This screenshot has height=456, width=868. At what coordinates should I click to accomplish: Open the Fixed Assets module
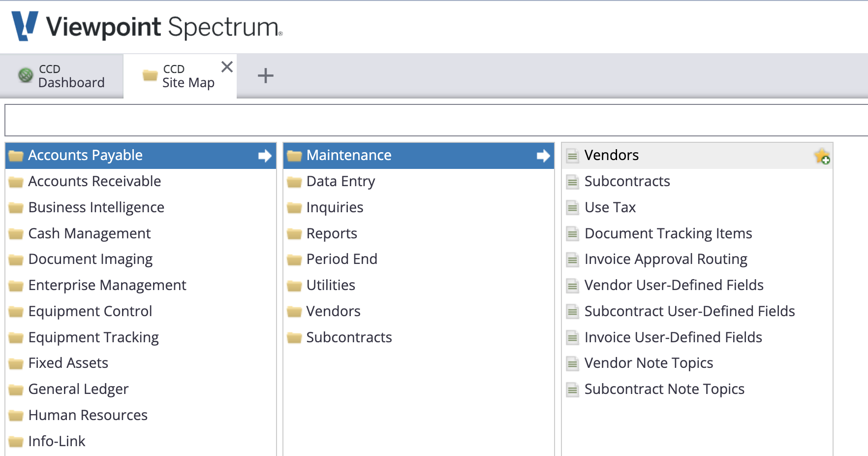(141, 363)
